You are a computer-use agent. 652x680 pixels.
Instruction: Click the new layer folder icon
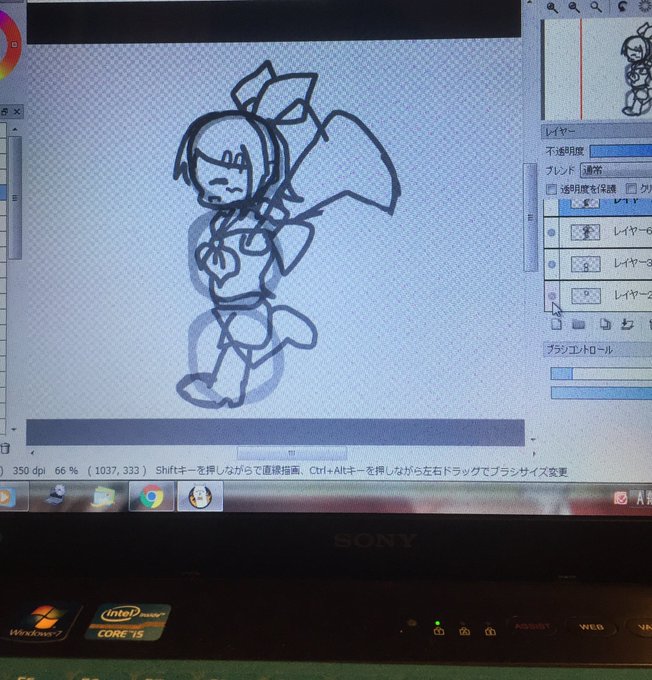[x=578, y=324]
